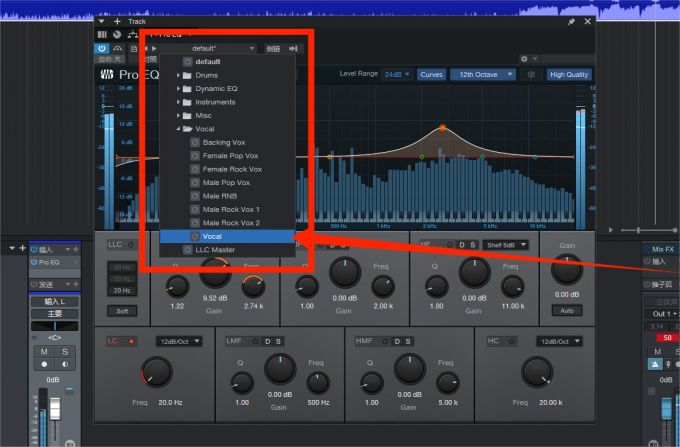Enable the LLC band toggle

pyautogui.click(x=130, y=245)
